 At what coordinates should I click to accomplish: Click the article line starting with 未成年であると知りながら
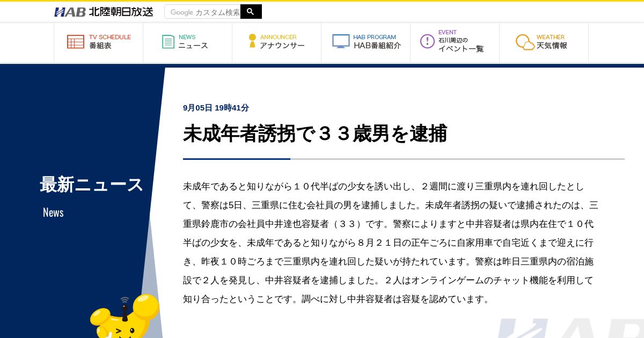[383, 187]
